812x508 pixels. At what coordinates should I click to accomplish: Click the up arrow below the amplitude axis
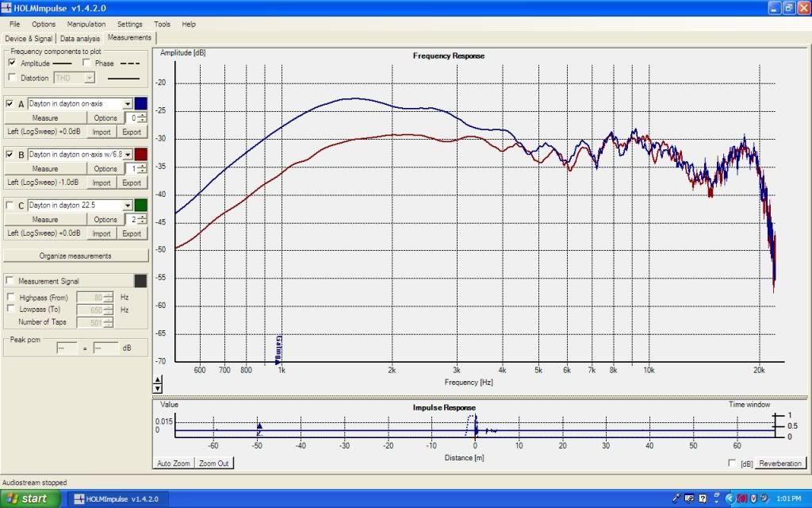(157, 380)
